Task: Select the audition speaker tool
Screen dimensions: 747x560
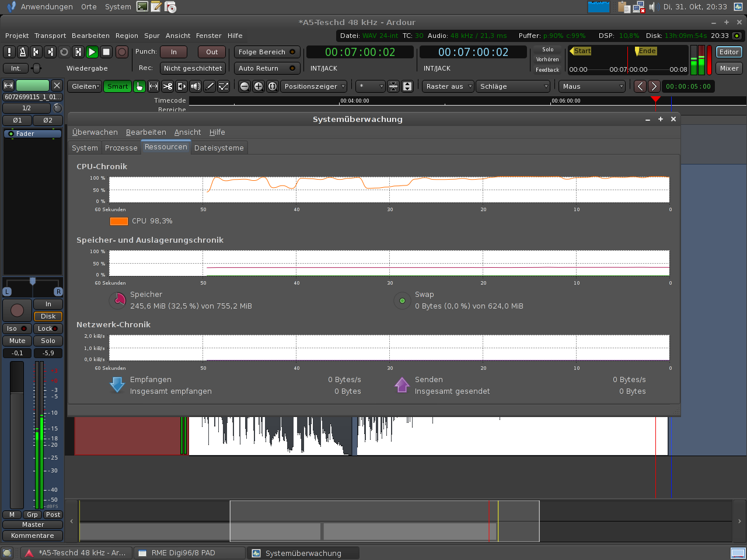Action: tap(196, 86)
